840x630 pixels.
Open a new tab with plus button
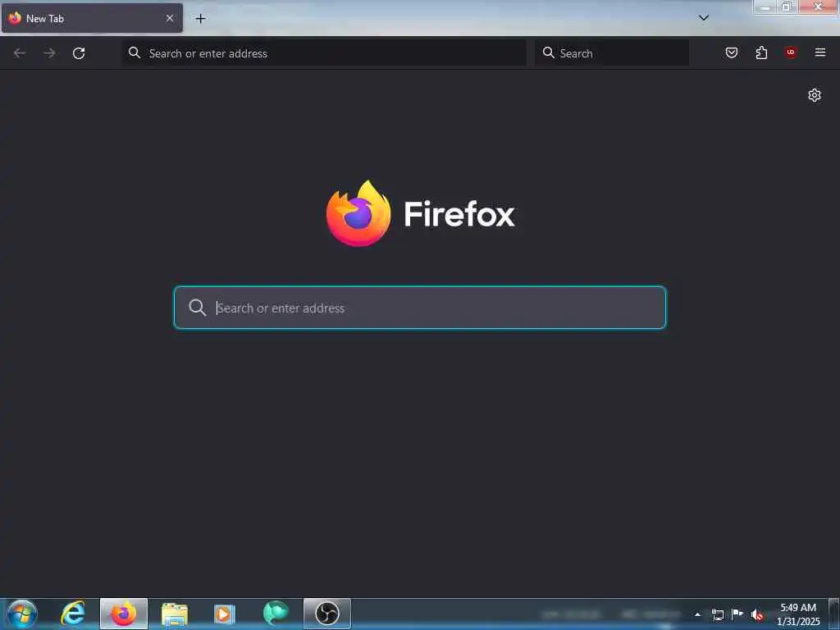(x=200, y=18)
